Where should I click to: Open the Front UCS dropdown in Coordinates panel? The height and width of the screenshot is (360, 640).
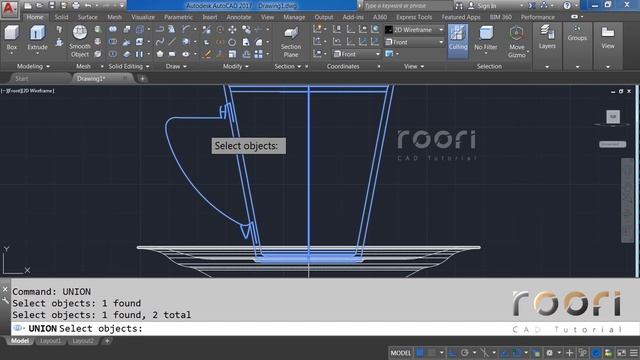(357, 54)
